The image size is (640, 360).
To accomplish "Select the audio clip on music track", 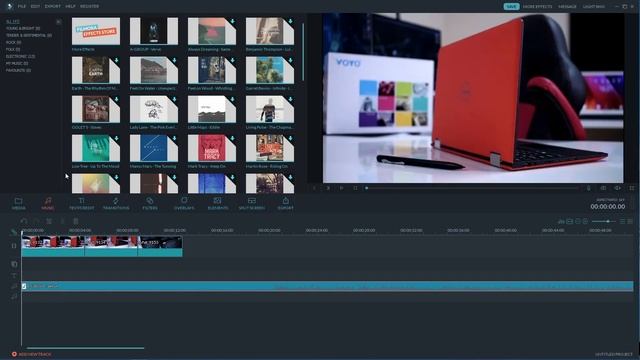I will coord(327,286).
